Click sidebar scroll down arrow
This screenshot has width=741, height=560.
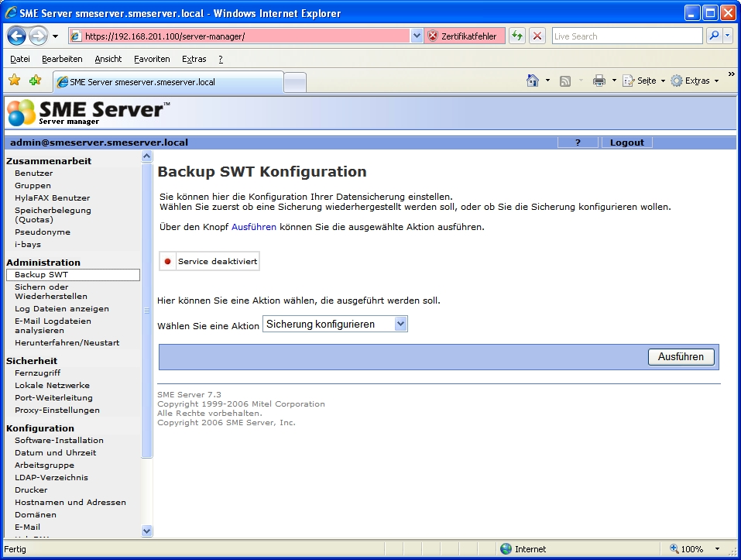click(x=146, y=531)
